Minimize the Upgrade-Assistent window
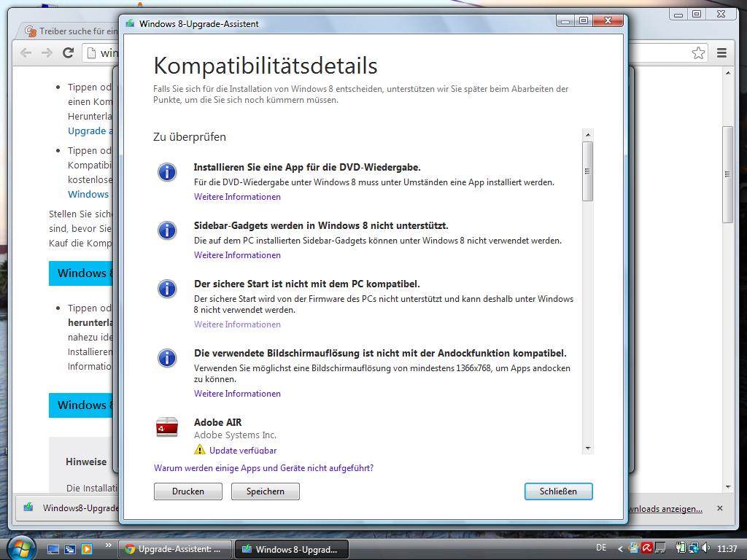 click(x=565, y=21)
